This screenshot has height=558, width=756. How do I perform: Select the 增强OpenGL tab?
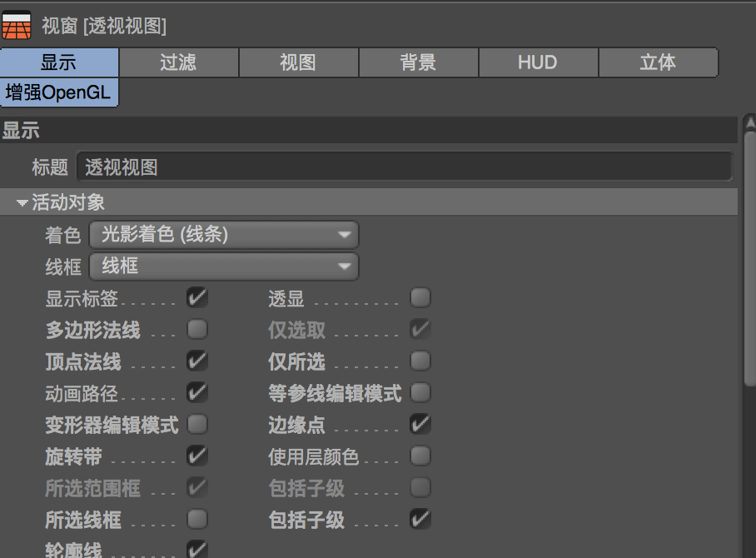pos(59,92)
